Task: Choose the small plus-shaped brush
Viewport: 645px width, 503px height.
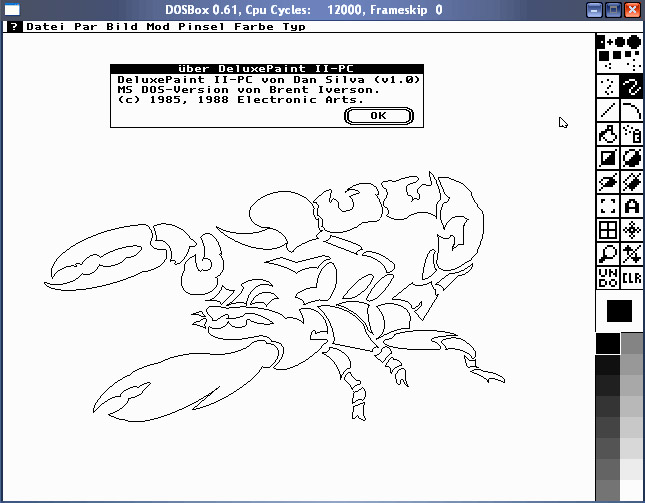Action: 610,42
